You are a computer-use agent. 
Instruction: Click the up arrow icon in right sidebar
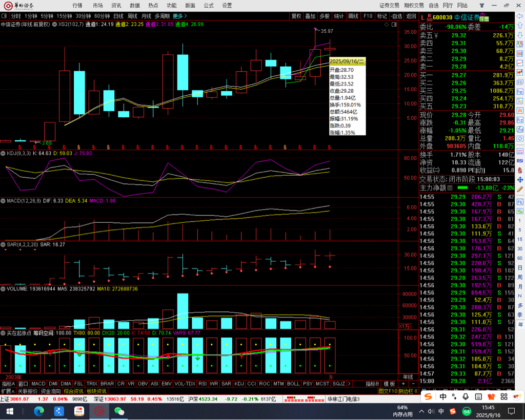(x=520, y=26)
